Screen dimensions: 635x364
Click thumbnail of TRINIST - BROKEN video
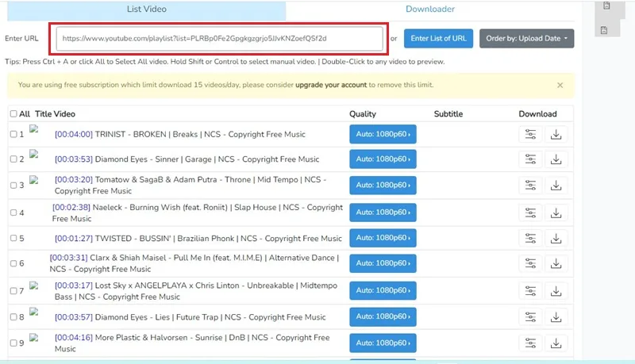[34, 129]
